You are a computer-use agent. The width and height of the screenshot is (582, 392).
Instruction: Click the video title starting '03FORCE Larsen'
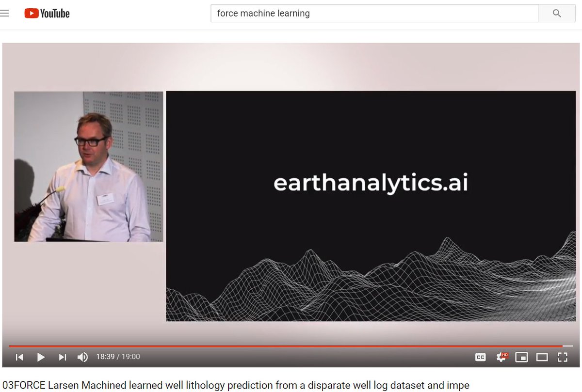point(236,385)
